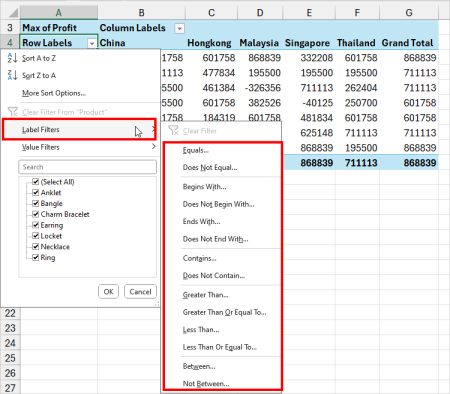Viewport: 450px width, 394px height.
Task: Click the Malaysia column label cell
Action: [260, 43]
